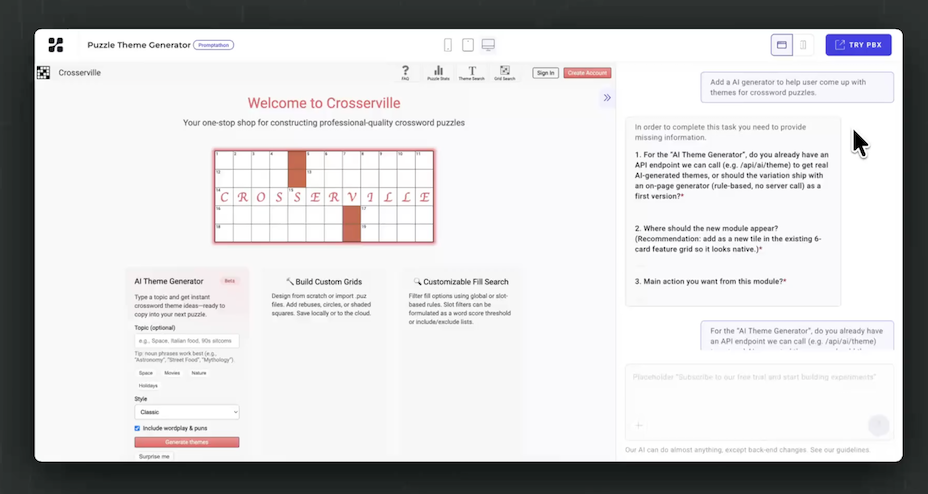Switch to mobile device preview icon
The image size is (928, 494).
click(448, 45)
